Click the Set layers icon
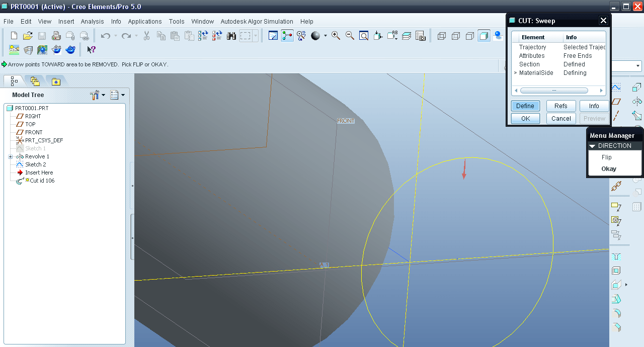 407,36
